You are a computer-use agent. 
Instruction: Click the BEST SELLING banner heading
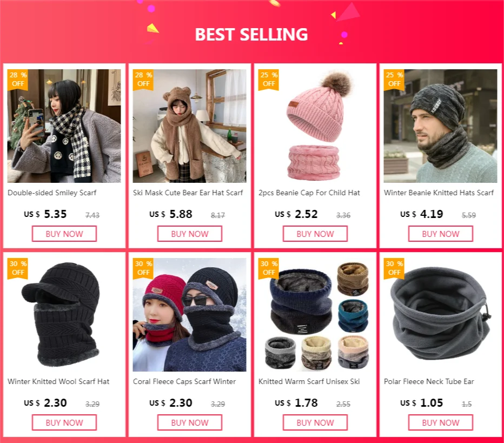pos(251,35)
